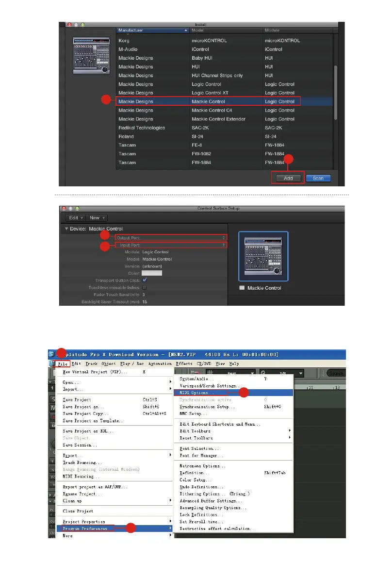This screenshot has height=578, width=392.
Task: Choose Metronome Options... item
Action: tap(233, 466)
